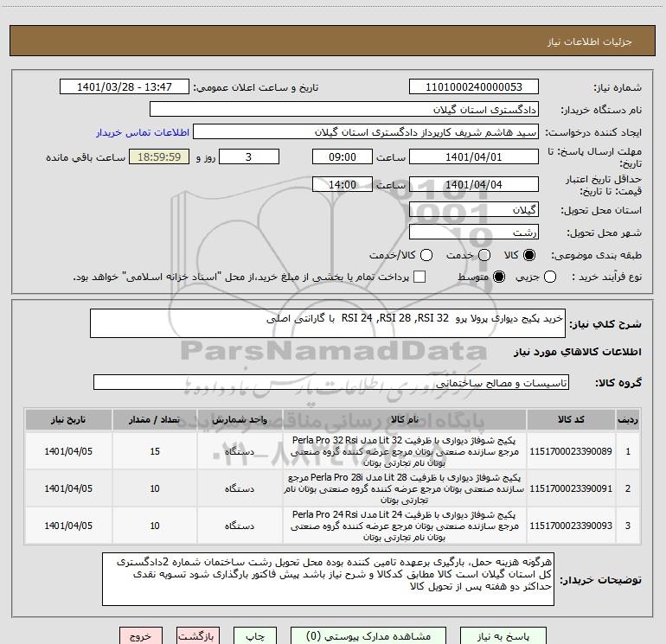Click the price validity time 14:00
The height and width of the screenshot is (644, 666).
point(343,184)
